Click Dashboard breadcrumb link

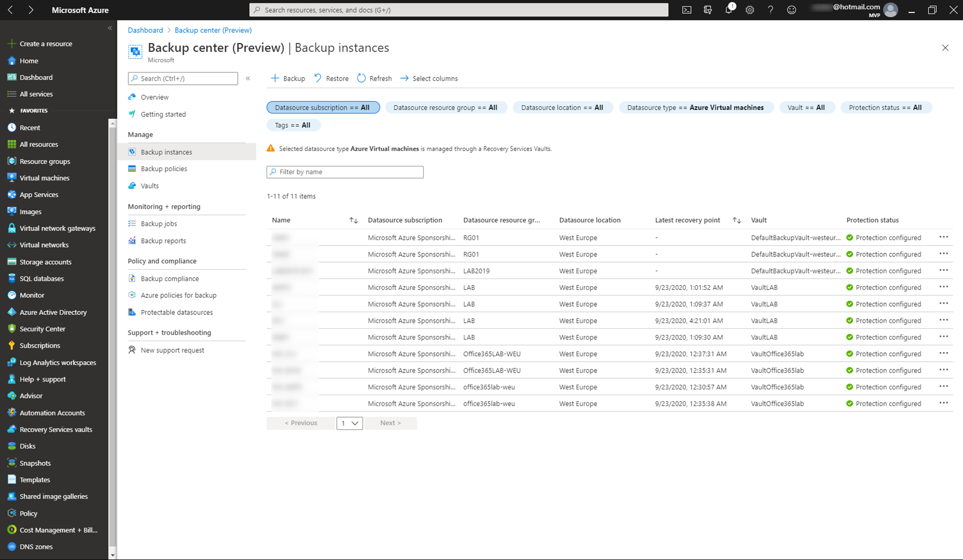point(145,30)
